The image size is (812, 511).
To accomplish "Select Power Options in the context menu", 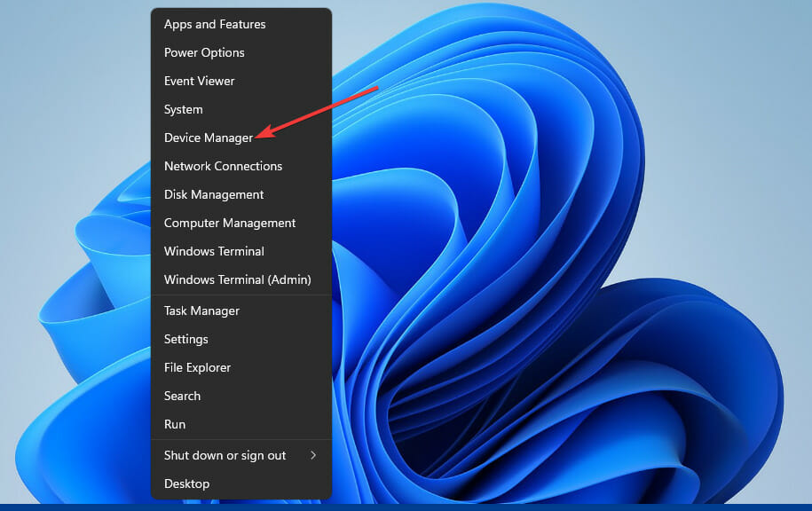I will (241, 53).
